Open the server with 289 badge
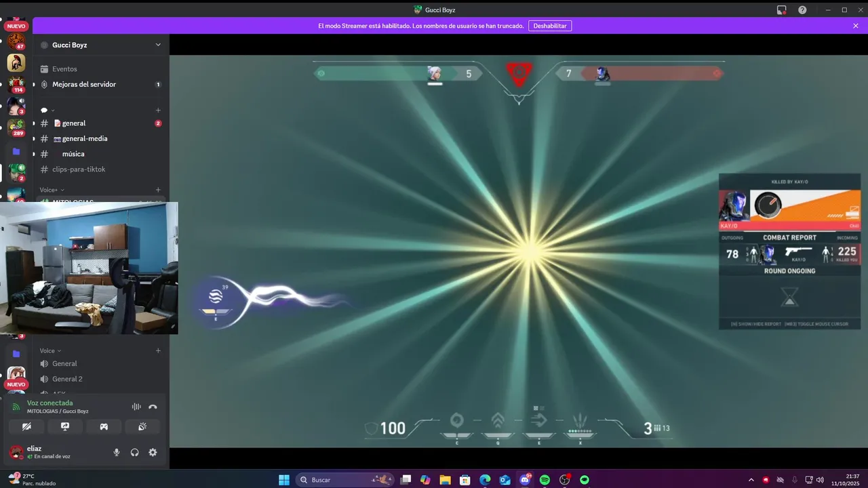The height and width of the screenshot is (488, 868). 16,127
